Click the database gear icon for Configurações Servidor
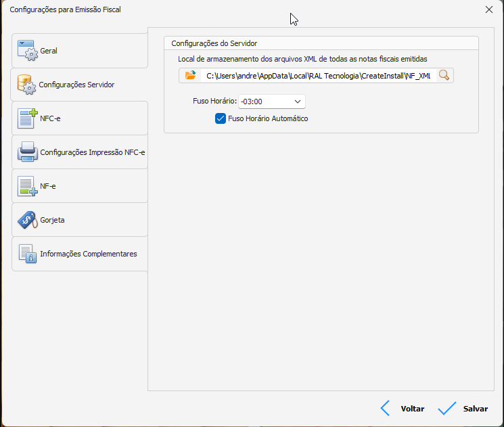Image resolution: width=504 pixels, height=427 pixels. [26, 85]
